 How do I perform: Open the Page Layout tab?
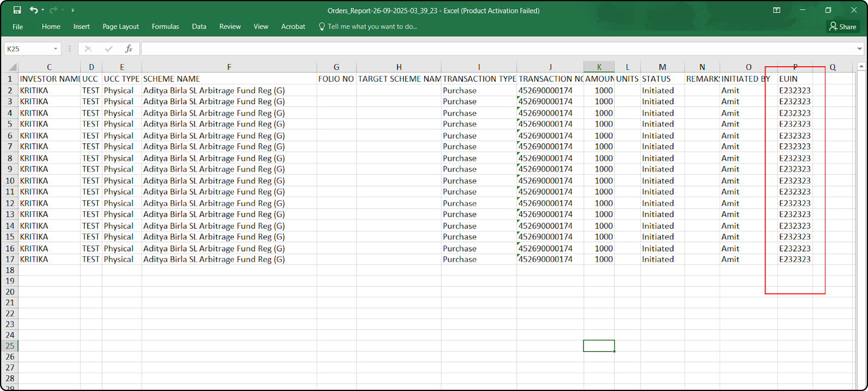120,27
